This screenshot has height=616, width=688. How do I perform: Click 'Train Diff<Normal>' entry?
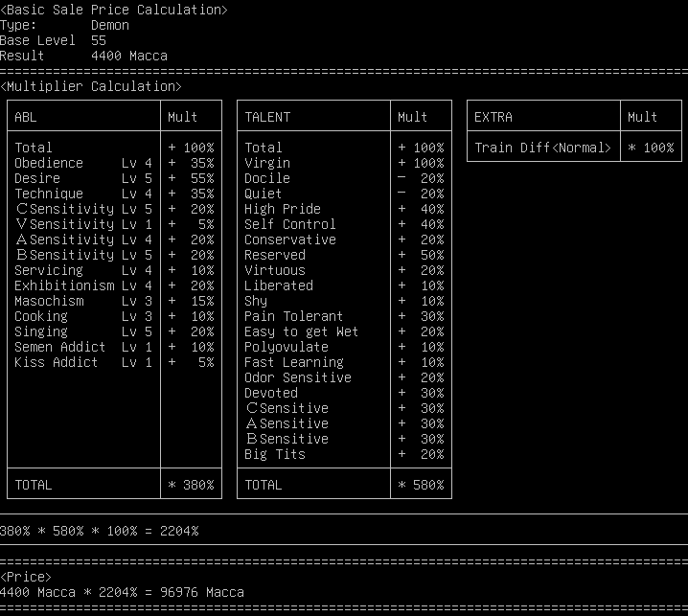pos(542,148)
